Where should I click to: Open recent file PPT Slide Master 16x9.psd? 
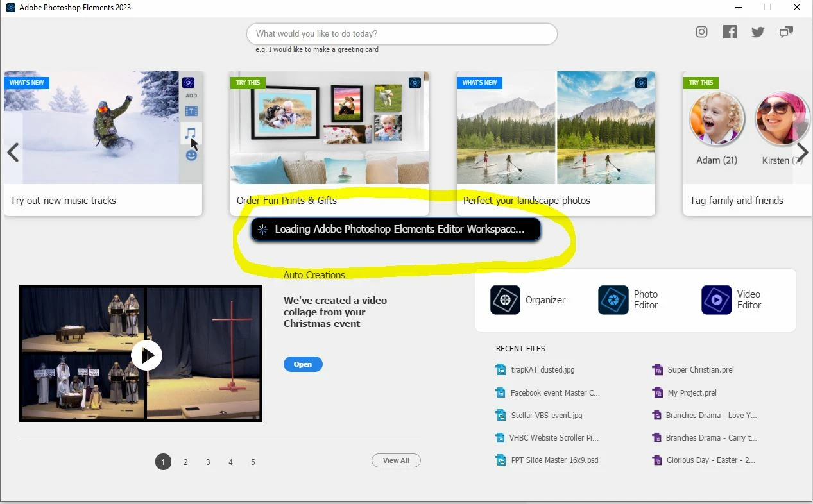[x=554, y=460]
